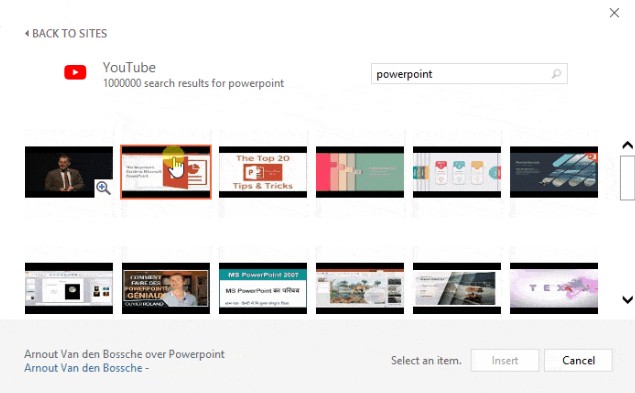This screenshot has width=635, height=393.
Task: Select the Beginner's Guide PowerPoint video thumbnail
Action: [166, 172]
